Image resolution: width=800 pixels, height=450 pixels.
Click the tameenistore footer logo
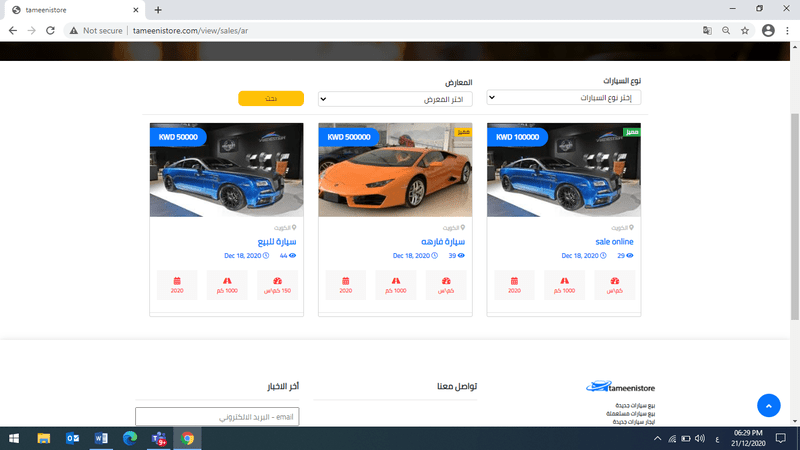pyautogui.click(x=620, y=387)
